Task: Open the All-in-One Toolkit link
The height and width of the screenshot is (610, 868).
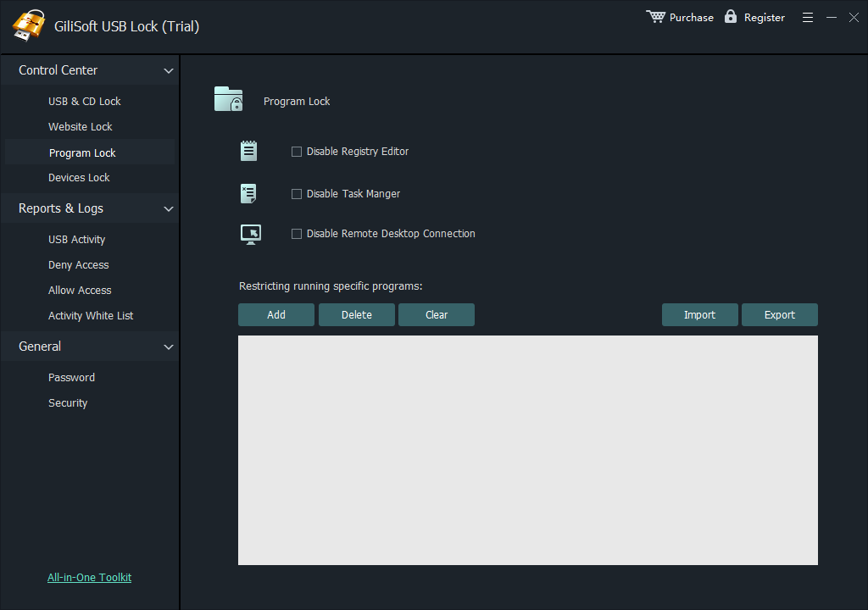Action: (x=89, y=577)
